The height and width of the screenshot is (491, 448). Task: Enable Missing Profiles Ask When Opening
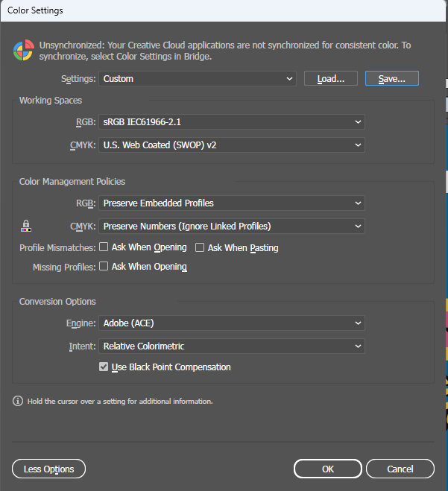click(104, 267)
